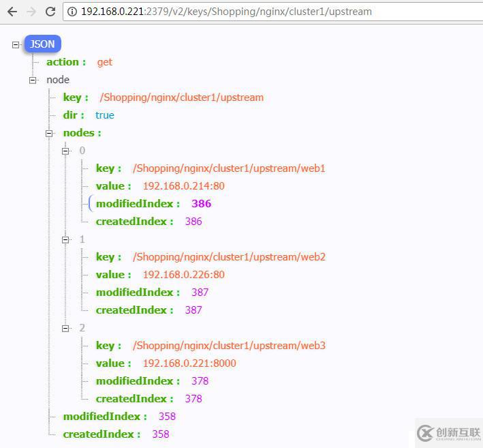Click array index label 0

pos(82,151)
